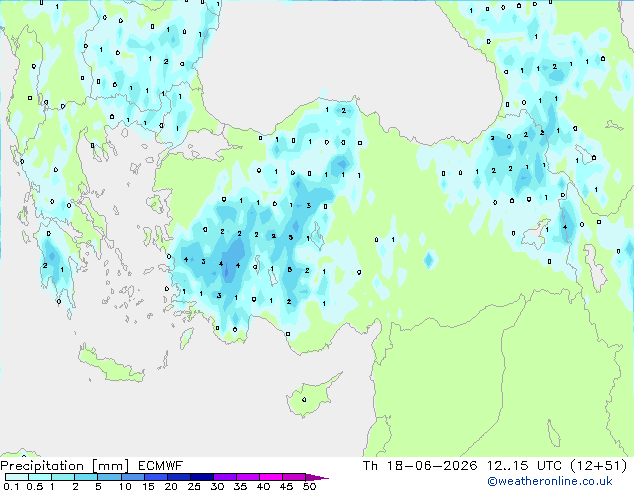Click the date '18-06-2026' in the footer
The height and width of the screenshot is (490, 634).
(432, 466)
